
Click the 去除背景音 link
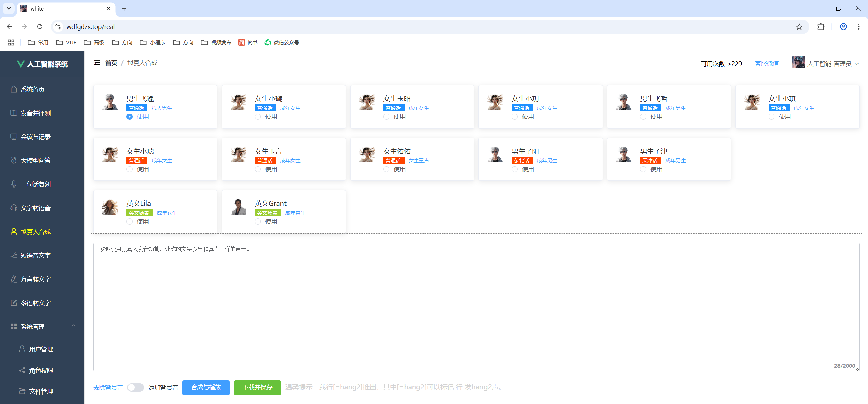(108, 387)
